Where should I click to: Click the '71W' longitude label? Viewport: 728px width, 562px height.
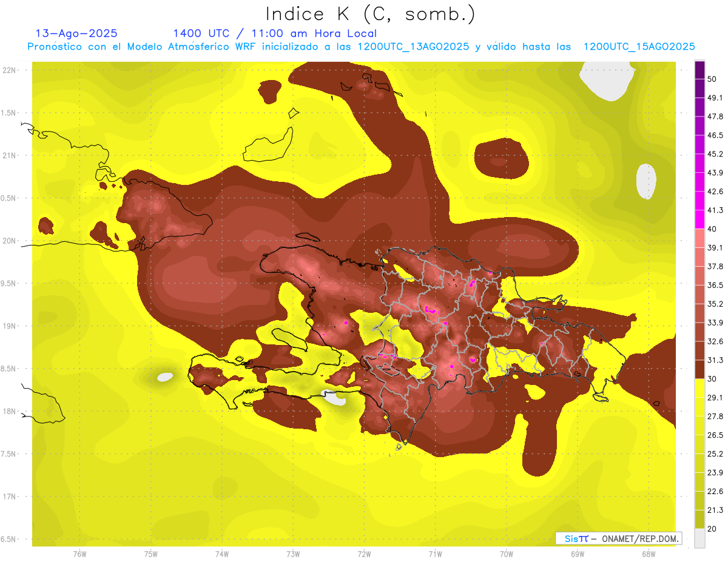435,554
